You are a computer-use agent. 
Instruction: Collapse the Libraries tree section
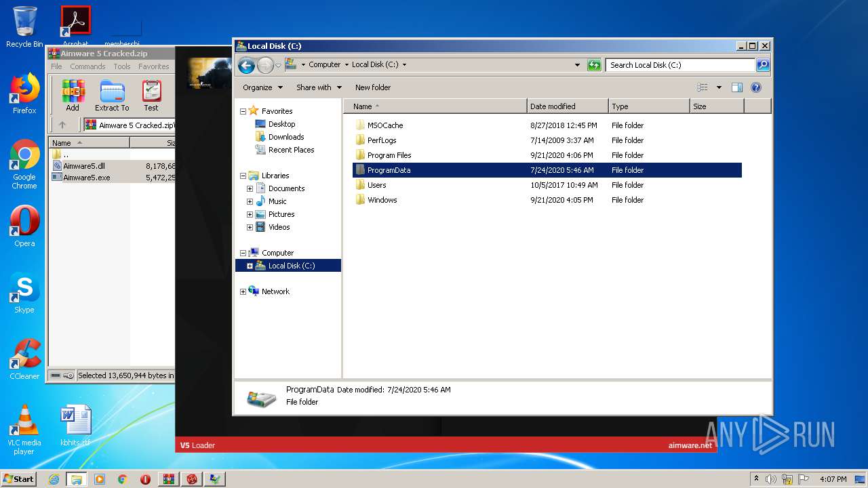[x=243, y=176]
